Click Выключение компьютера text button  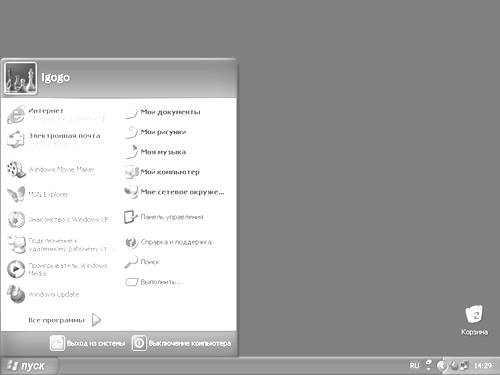point(190,343)
